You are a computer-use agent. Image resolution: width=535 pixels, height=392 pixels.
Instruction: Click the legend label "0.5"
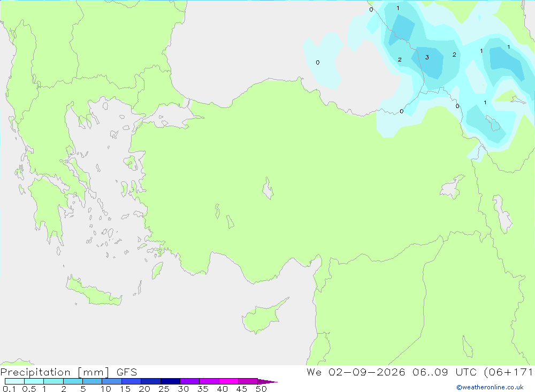click(x=29, y=389)
